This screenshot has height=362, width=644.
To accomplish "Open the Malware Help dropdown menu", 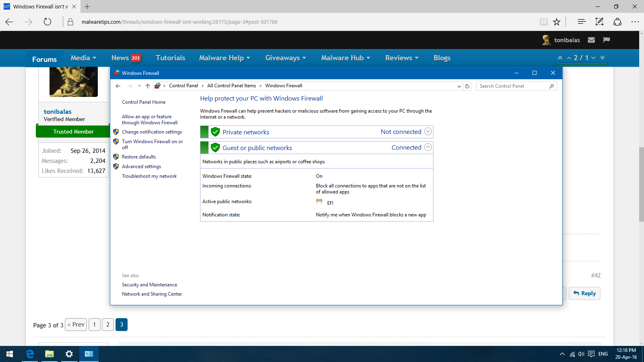I will pos(224,58).
